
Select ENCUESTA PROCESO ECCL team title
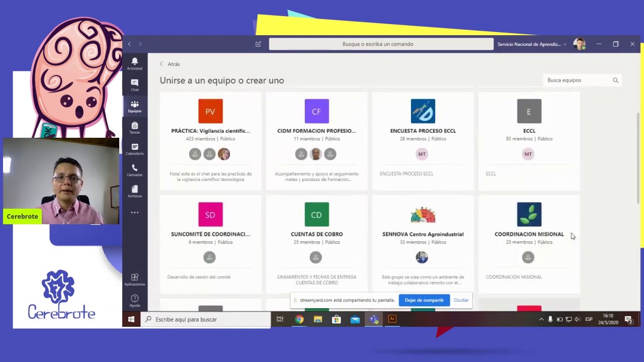click(423, 131)
